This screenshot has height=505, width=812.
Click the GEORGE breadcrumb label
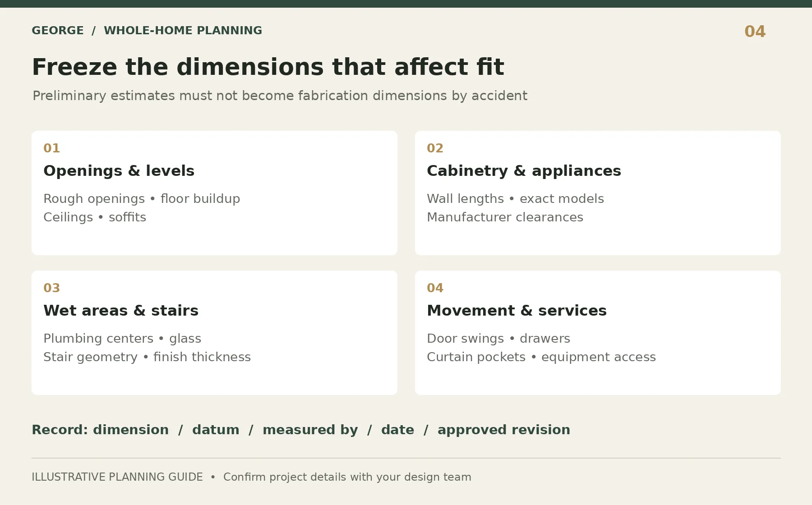point(58,31)
